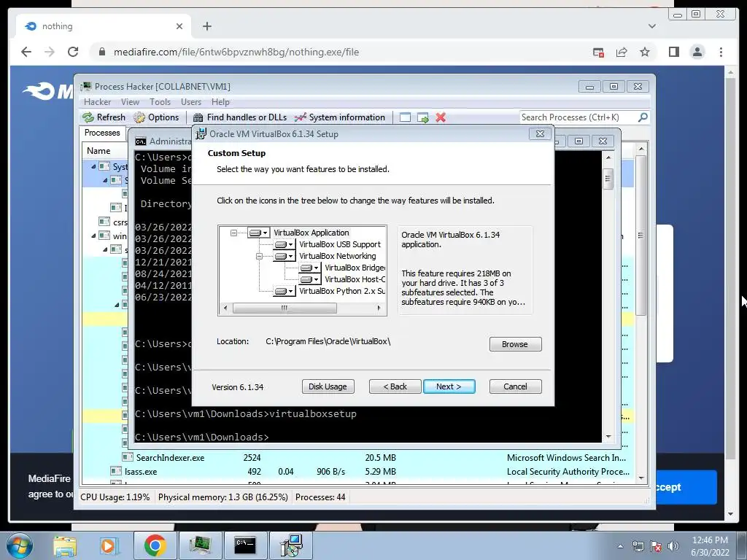The width and height of the screenshot is (747, 560).
Task: Click the search magnifier icon in Process Hacker
Action: tap(643, 117)
